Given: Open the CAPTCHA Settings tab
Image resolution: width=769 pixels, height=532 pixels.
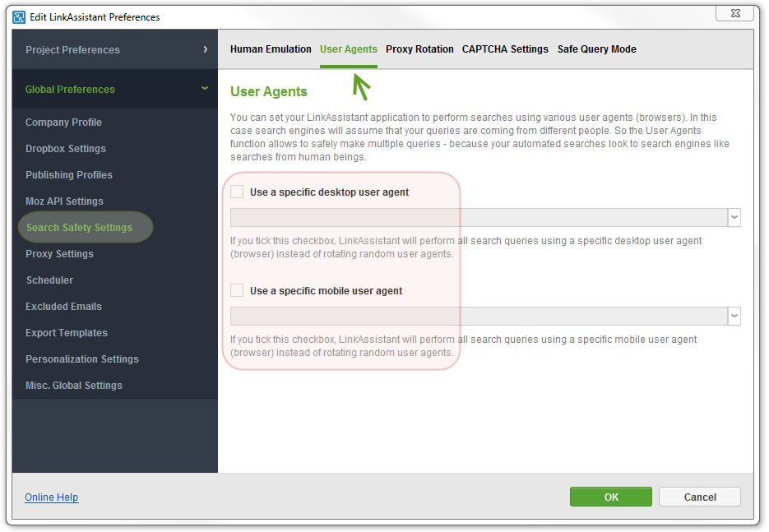Looking at the screenshot, I should (x=505, y=49).
